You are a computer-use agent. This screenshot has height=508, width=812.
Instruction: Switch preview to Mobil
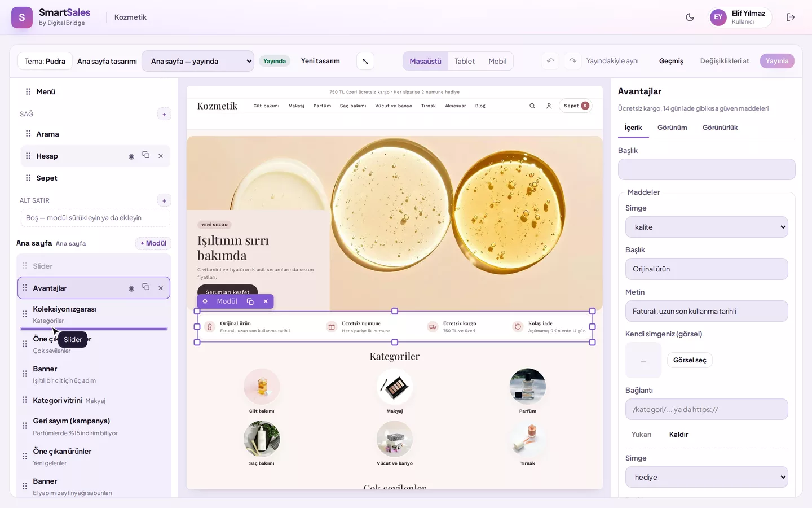[497, 61]
